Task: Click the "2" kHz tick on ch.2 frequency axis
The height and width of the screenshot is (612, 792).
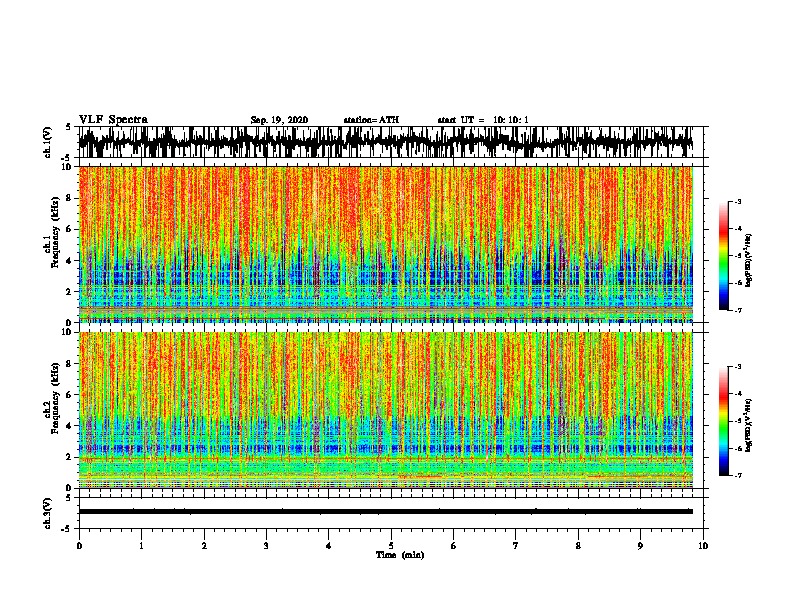Action: coord(70,457)
